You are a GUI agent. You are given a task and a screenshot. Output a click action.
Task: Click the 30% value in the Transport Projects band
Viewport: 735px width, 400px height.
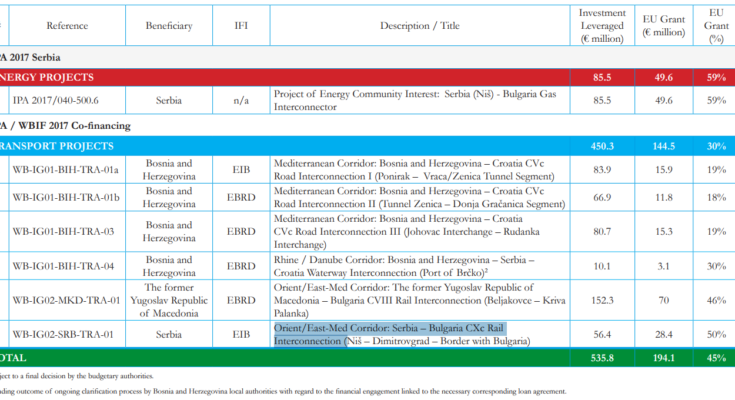(x=716, y=146)
